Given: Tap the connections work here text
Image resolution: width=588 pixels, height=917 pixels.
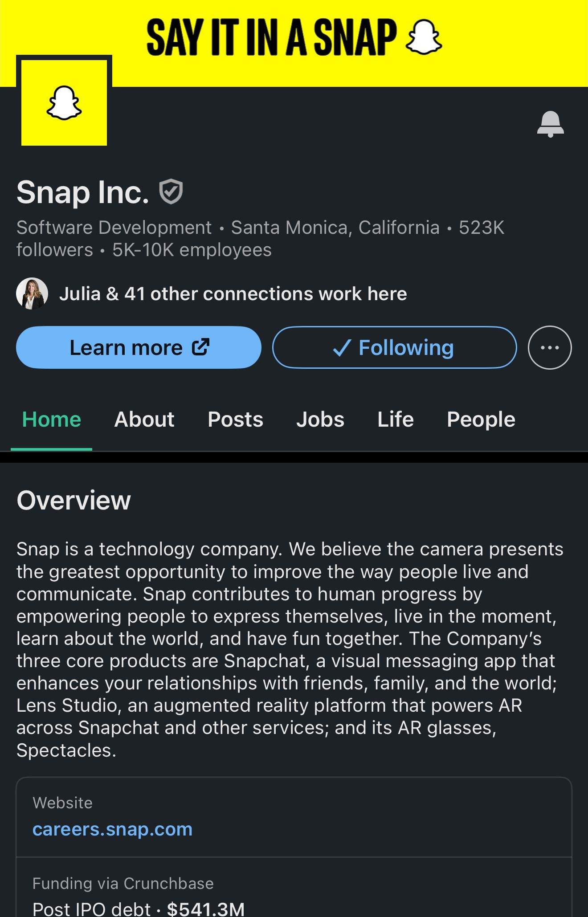Looking at the screenshot, I should 233,294.
